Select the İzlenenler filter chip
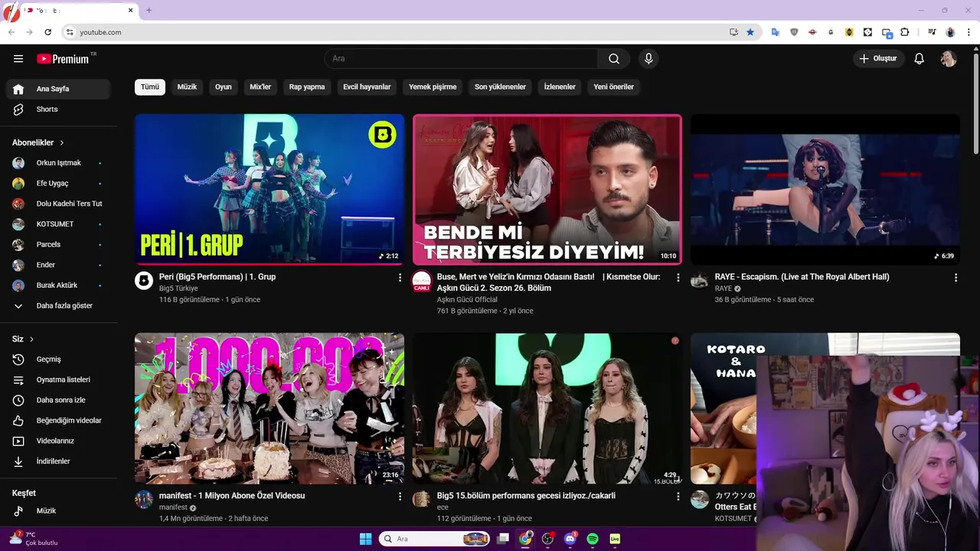The width and height of the screenshot is (980, 551). (x=560, y=86)
